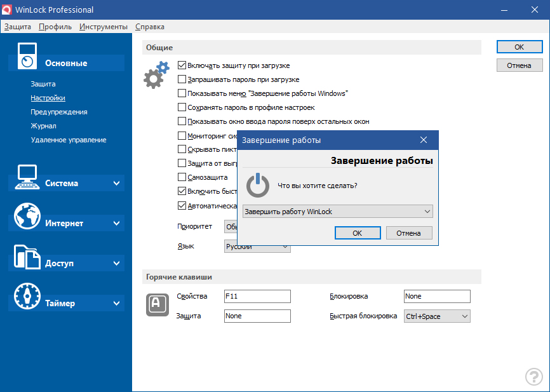Image resolution: width=550 pixels, height=392 pixels.
Task: Click the keyboard key icon in Горячие клавиши
Action: [x=156, y=304]
